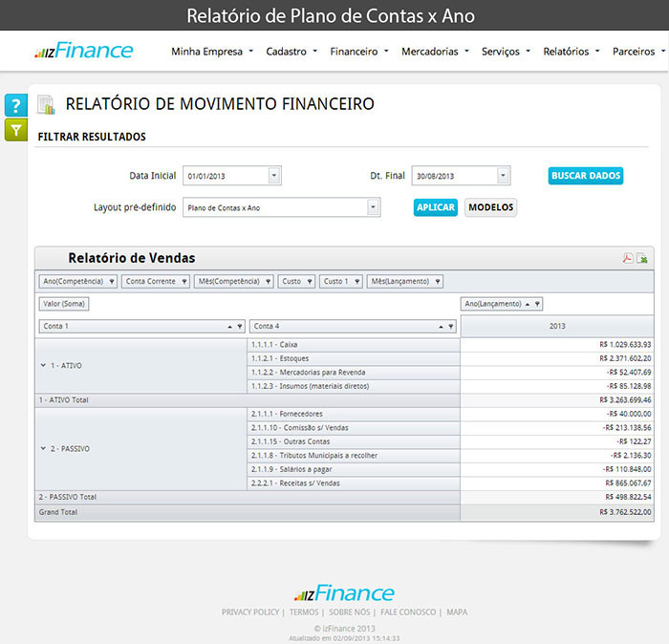The width and height of the screenshot is (669, 644).
Task: Open Minha Empresa menu
Action: pyautogui.click(x=212, y=52)
